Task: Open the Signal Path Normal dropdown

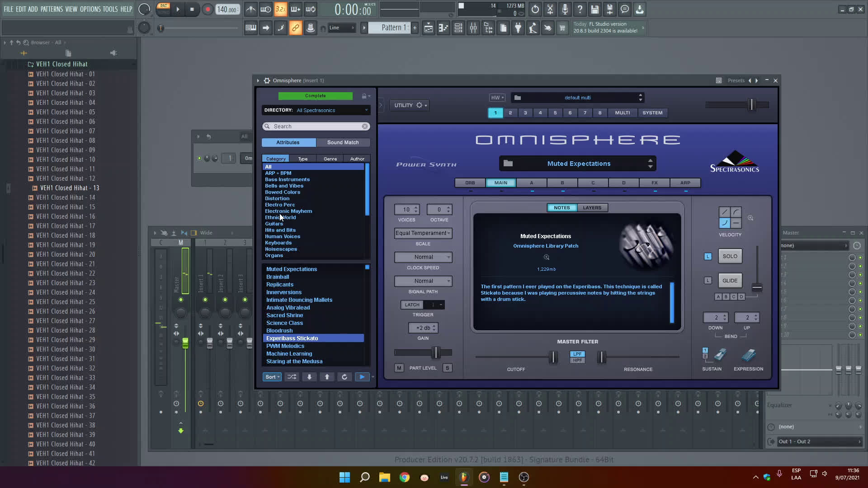Action: tap(423, 281)
